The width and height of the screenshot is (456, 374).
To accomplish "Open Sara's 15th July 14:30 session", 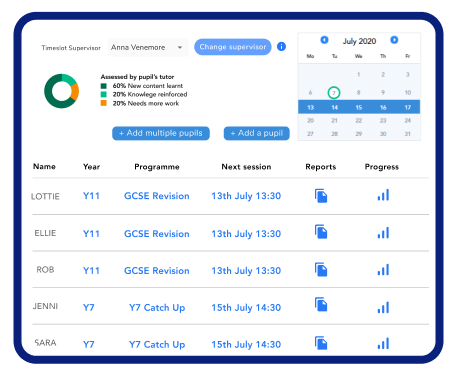I will (x=246, y=345).
